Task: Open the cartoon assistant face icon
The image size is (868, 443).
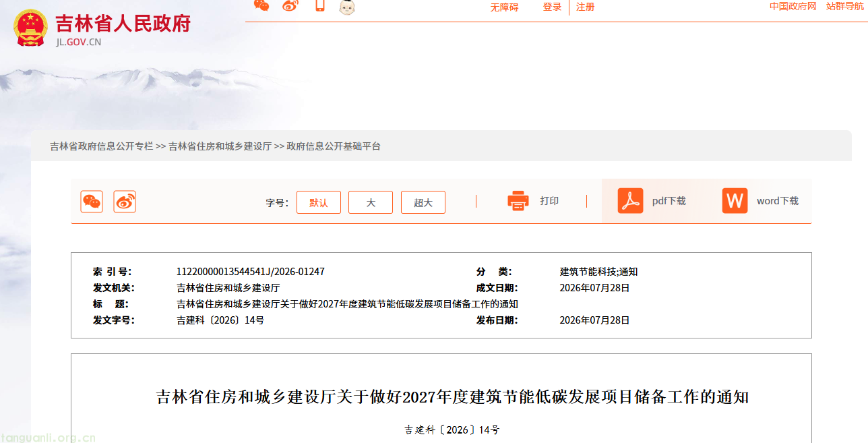Action: click(347, 7)
